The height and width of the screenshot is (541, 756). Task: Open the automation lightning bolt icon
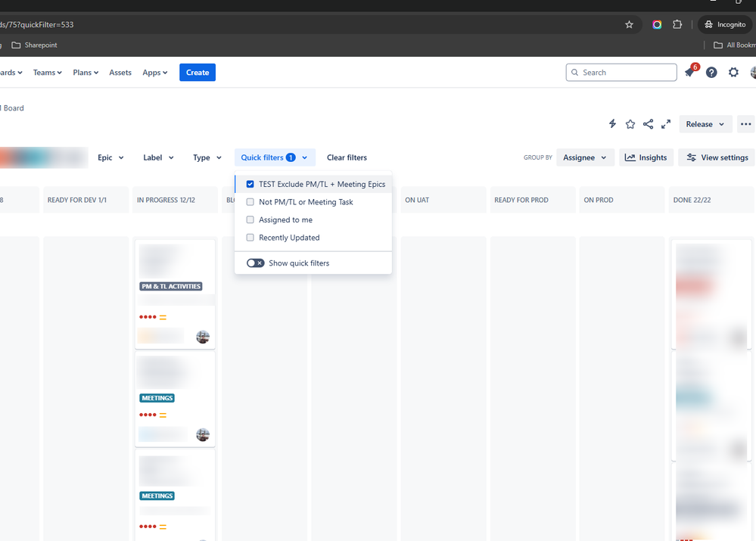[x=612, y=124]
